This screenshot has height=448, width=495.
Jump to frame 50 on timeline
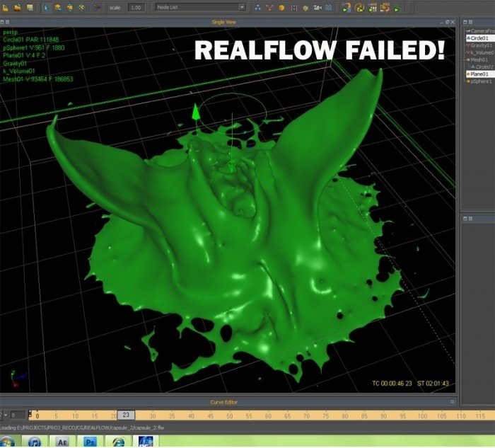(230, 416)
